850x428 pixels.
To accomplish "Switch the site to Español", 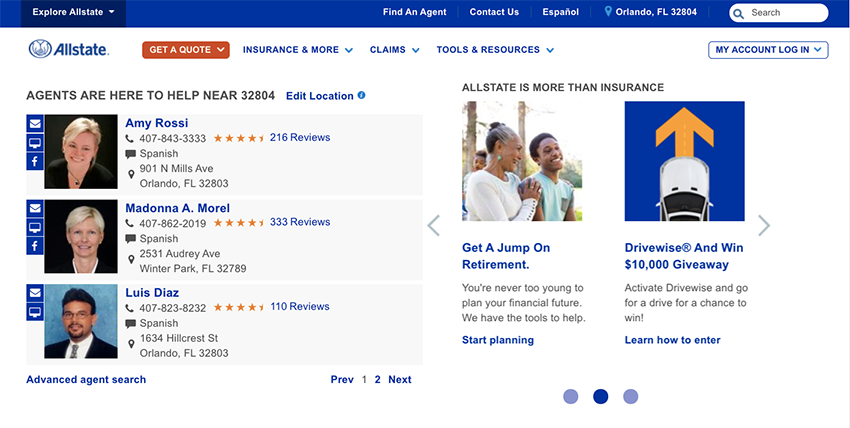I will [561, 12].
